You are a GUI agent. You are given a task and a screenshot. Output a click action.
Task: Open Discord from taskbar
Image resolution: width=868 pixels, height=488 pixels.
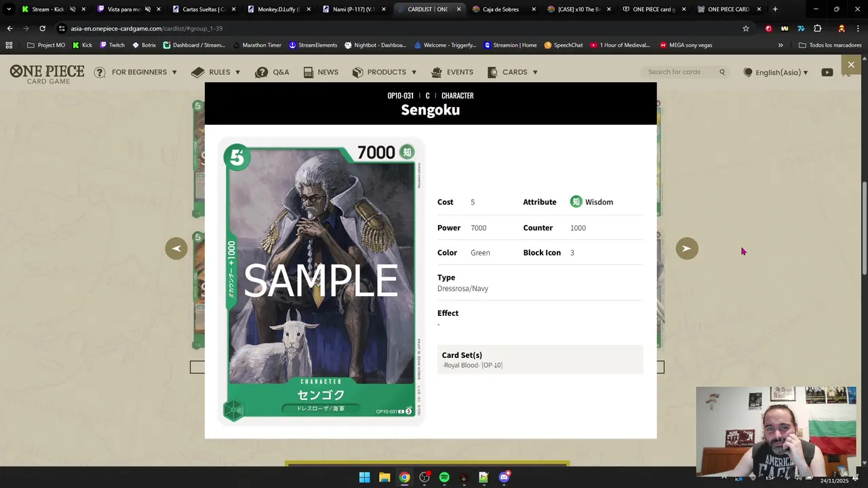504,477
